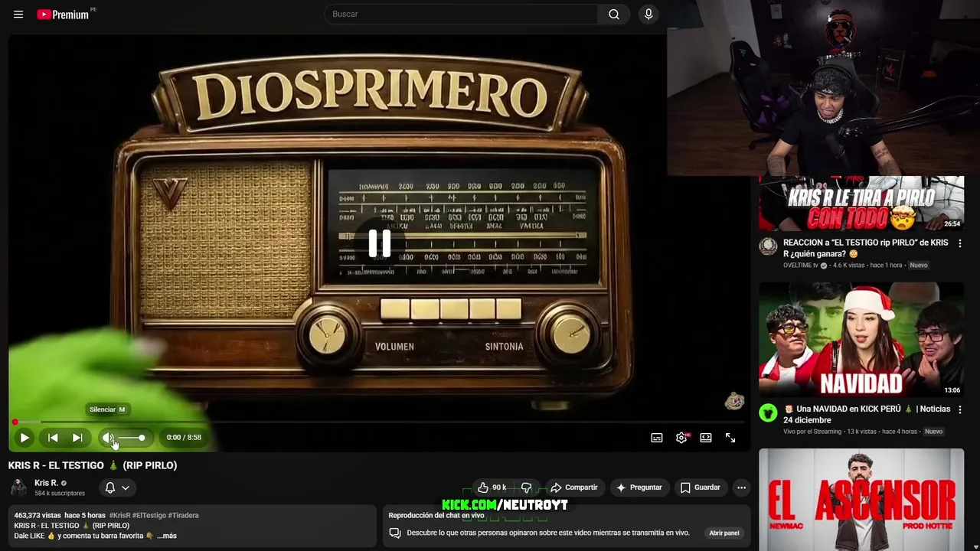980x551 pixels.
Task: Click the Compartir share button
Action: [574, 487]
